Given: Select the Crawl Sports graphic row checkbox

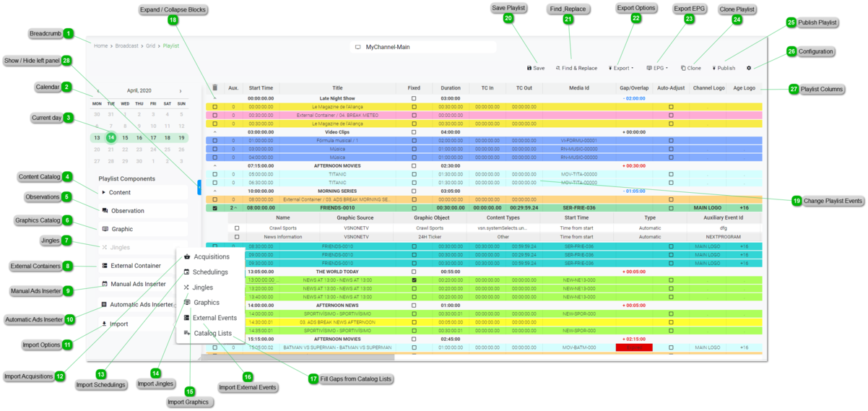Looking at the screenshot, I should click(237, 228).
